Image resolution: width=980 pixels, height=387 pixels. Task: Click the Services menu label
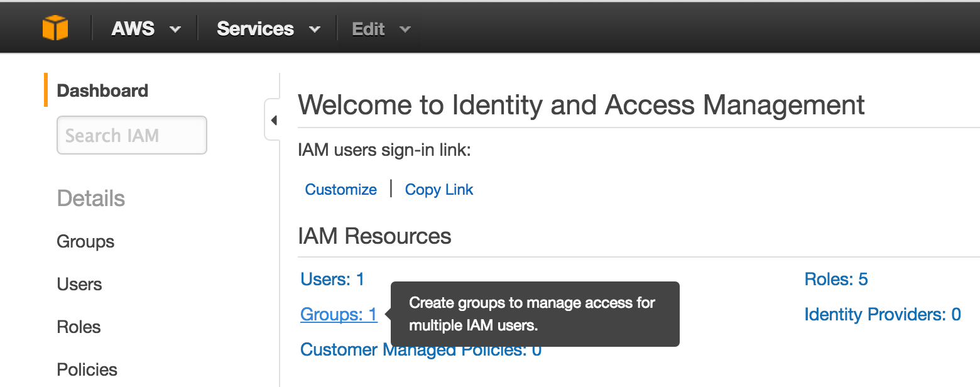pyautogui.click(x=255, y=29)
